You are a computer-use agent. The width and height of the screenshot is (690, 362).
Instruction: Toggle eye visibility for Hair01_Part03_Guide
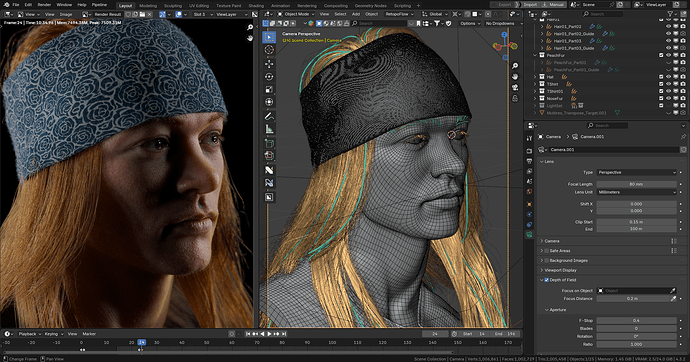[668, 48]
